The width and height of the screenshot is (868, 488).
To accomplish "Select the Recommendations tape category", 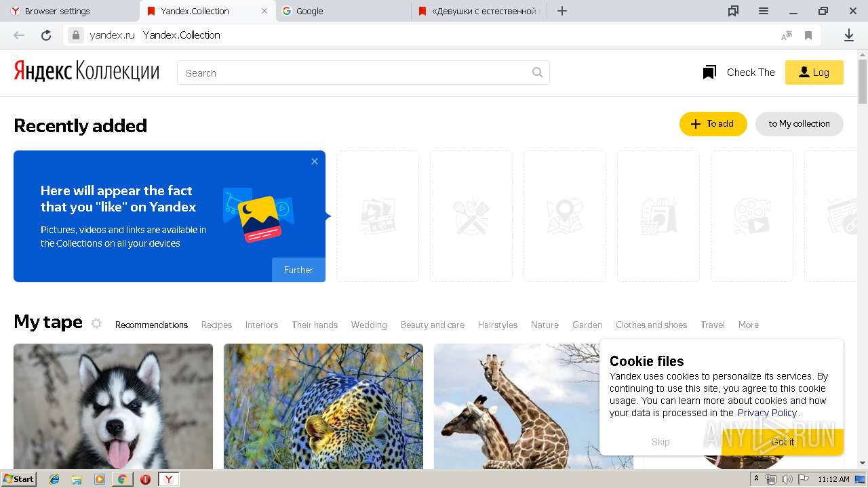I will [151, 325].
